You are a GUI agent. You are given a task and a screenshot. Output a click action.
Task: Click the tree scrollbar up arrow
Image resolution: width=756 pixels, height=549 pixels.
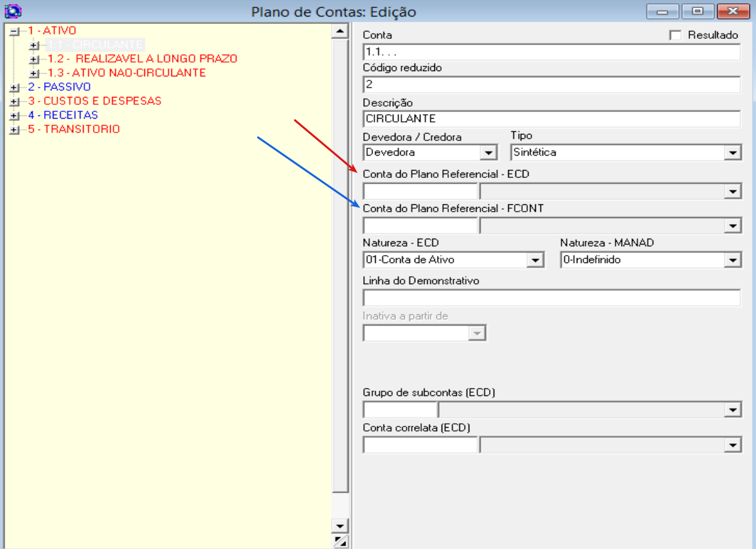pyautogui.click(x=340, y=31)
